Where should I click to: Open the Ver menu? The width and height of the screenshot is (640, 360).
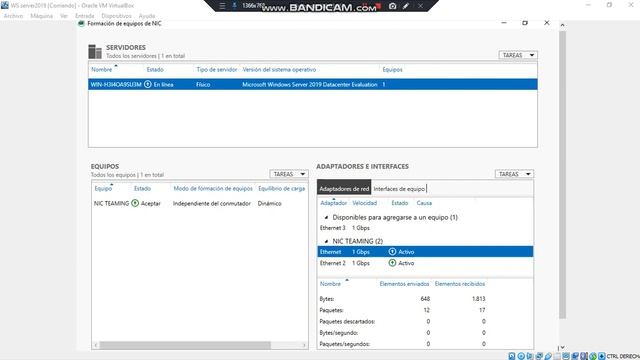click(64, 16)
